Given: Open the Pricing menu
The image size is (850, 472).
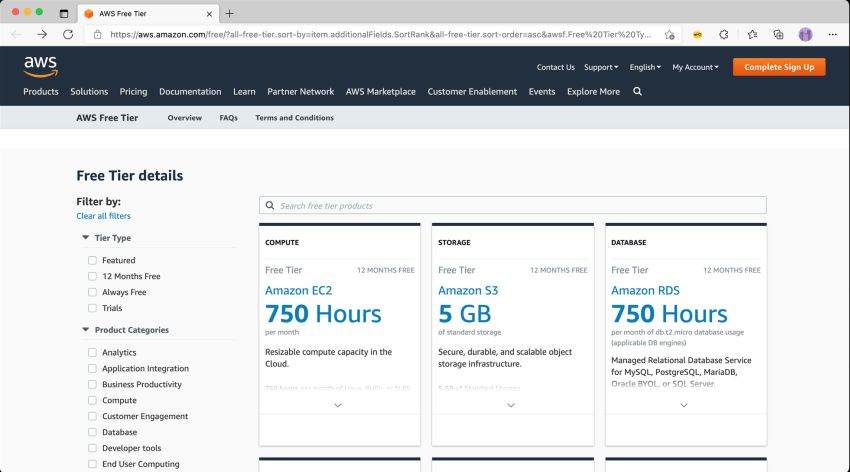Looking at the screenshot, I should tap(133, 92).
